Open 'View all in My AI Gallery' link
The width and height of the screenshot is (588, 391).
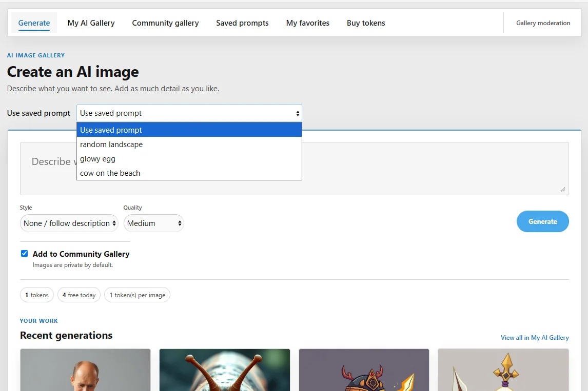tap(535, 337)
